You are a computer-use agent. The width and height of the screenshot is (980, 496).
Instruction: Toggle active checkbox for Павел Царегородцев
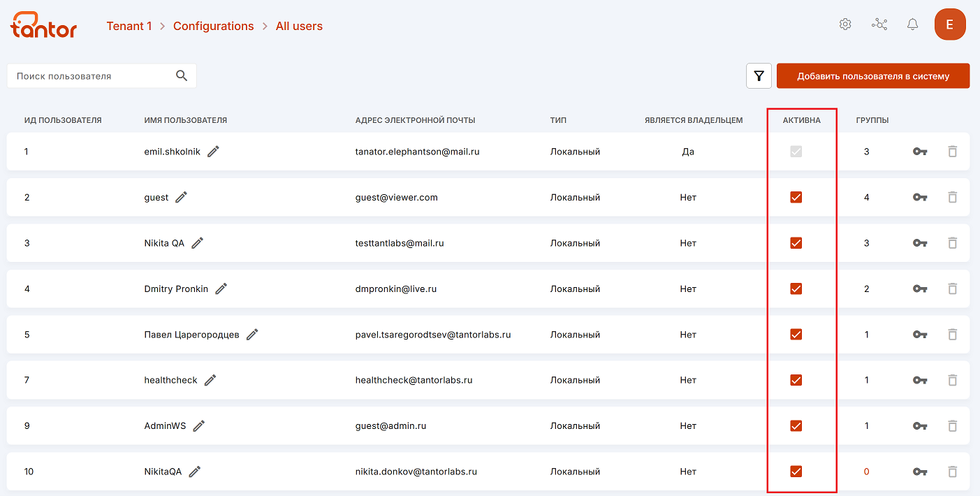(796, 335)
